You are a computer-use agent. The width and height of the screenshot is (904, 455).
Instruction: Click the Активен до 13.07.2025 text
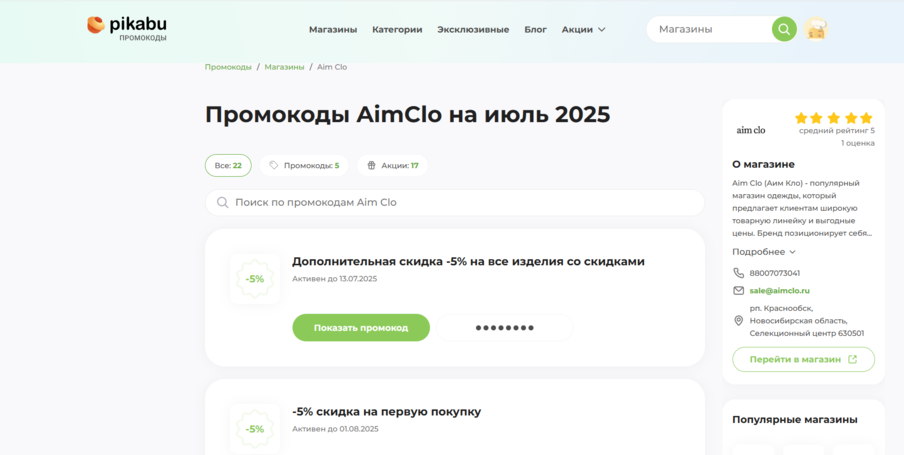click(334, 279)
